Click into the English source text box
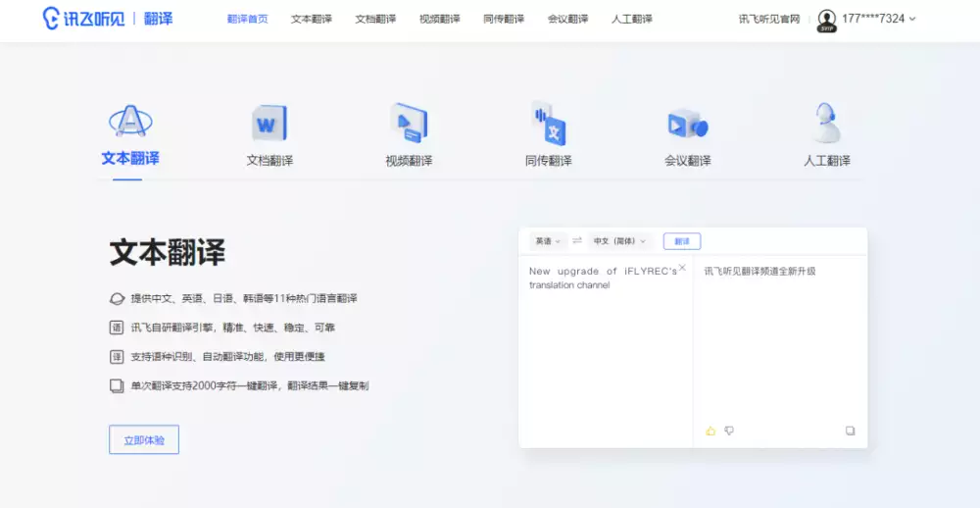 [x=606, y=350]
